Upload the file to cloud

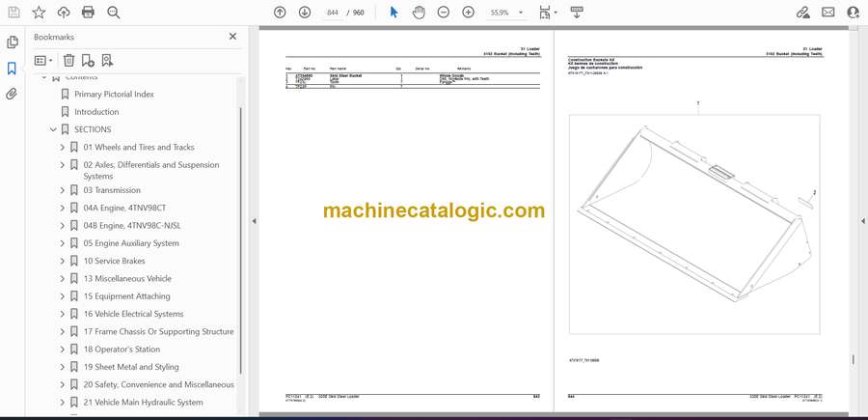point(64,13)
